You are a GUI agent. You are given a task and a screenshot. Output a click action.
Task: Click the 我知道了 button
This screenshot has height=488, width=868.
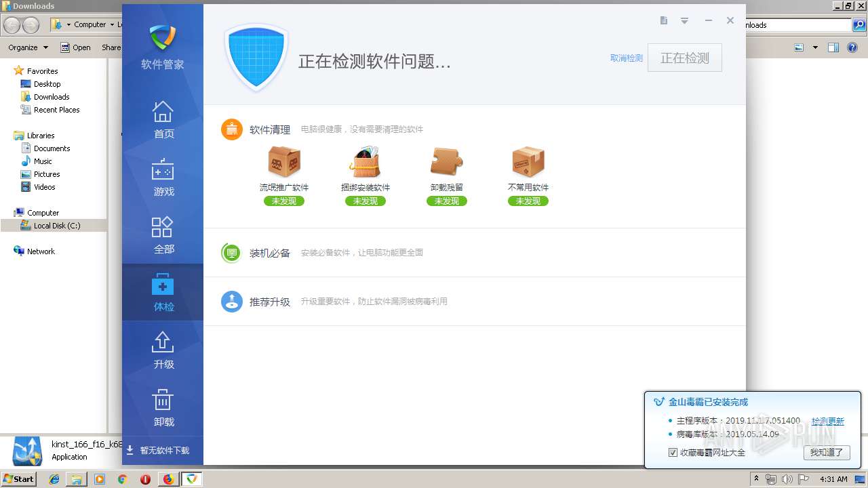(x=827, y=452)
